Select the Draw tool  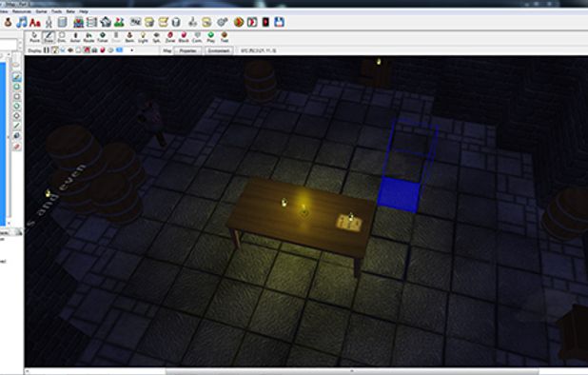pos(49,37)
